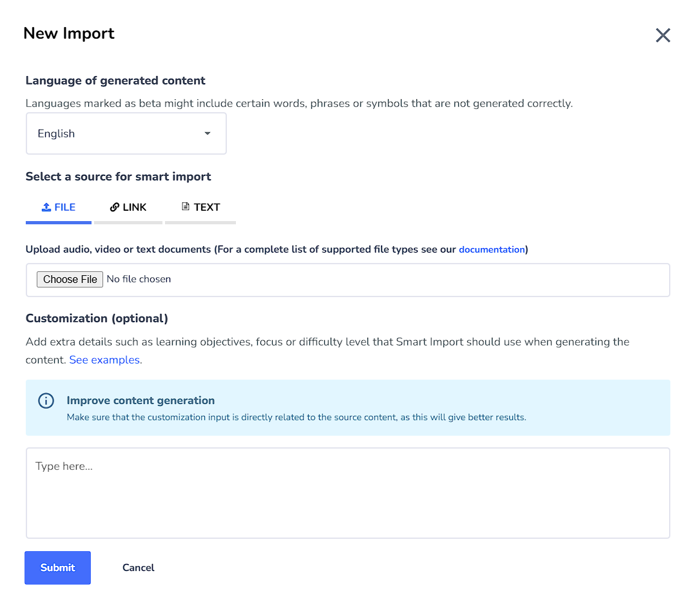Click the chain link icon beside LINK

coord(115,207)
